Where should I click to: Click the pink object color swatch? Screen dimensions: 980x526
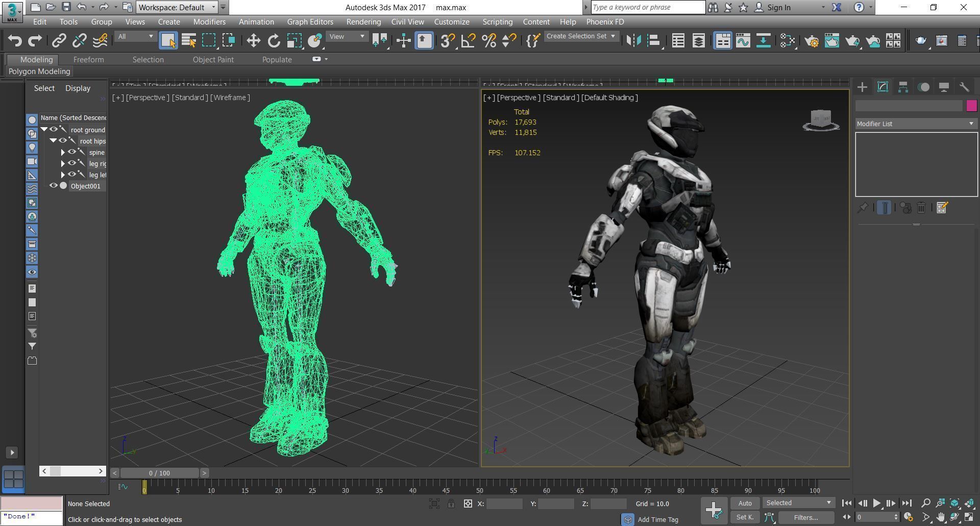pos(971,106)
